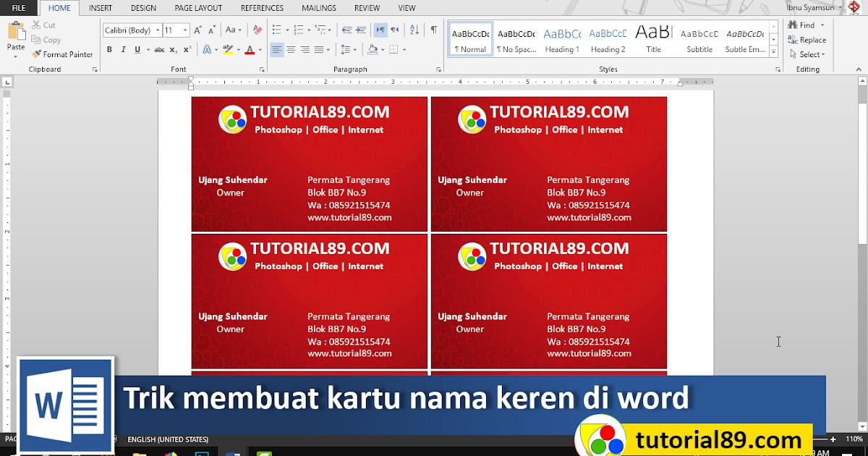Apply red font color
This screenshot has width=868, height=456.
[250, 50]
